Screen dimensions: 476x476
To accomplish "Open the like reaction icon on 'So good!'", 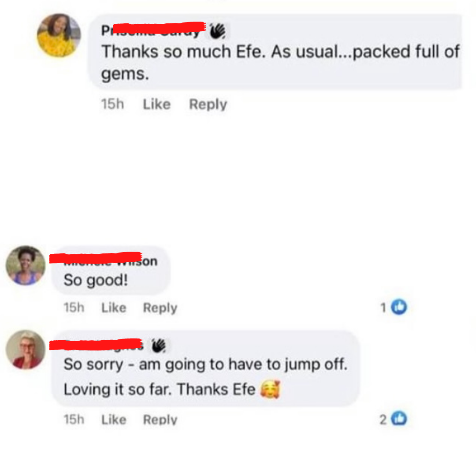I will pyautogui.click(x=398, y=307).
